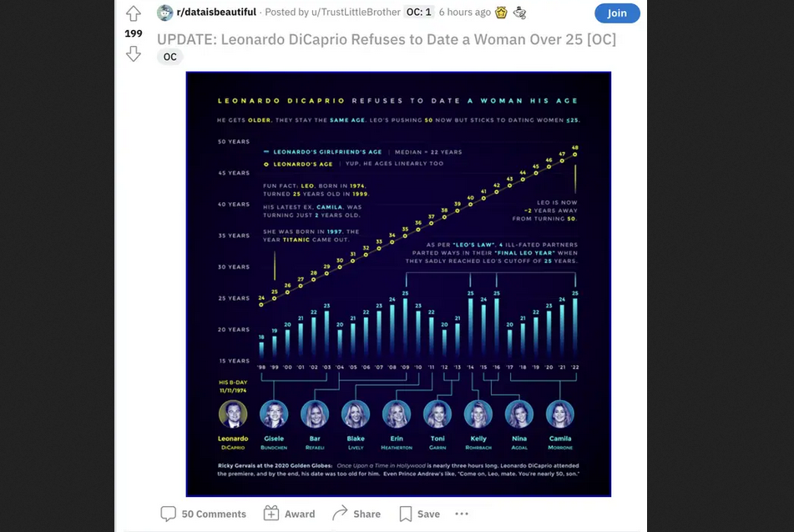Open the r/dataisbeautiful subreddit avatar
The image size is (794, 532).
[164, 13]
